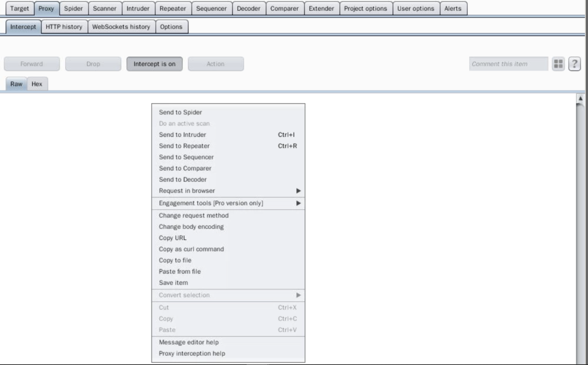
Task: Select the Raw view tab
Action: coord(16,84)
